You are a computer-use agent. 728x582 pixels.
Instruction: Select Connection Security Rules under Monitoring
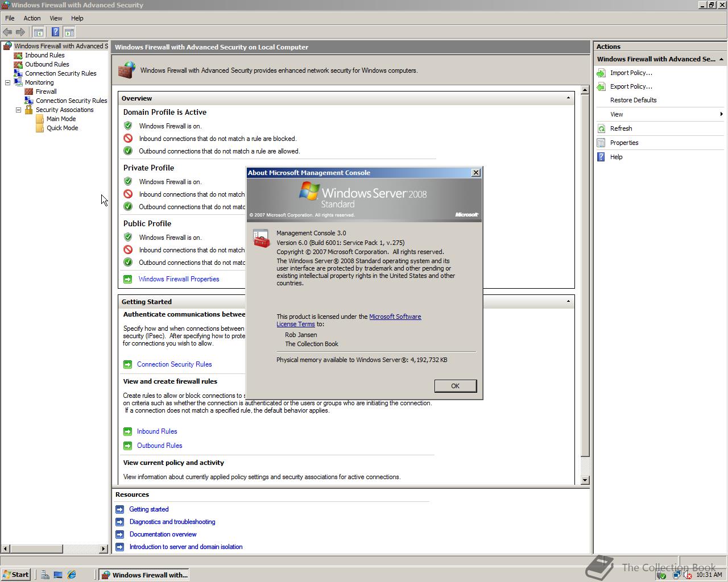(71, 101)
